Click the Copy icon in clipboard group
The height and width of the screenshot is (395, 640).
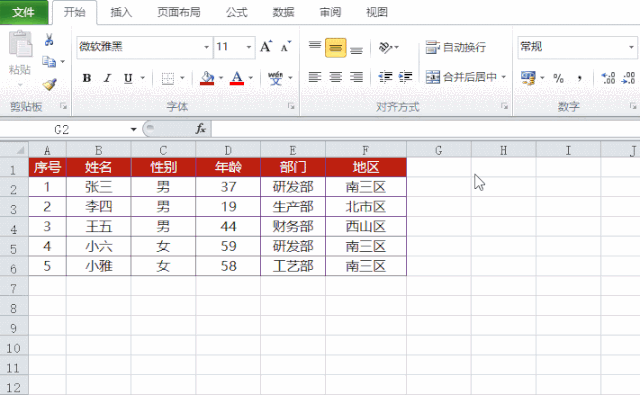point(49,62)
